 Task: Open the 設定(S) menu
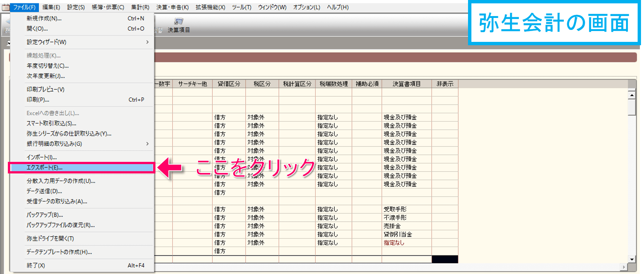(76, 7)
